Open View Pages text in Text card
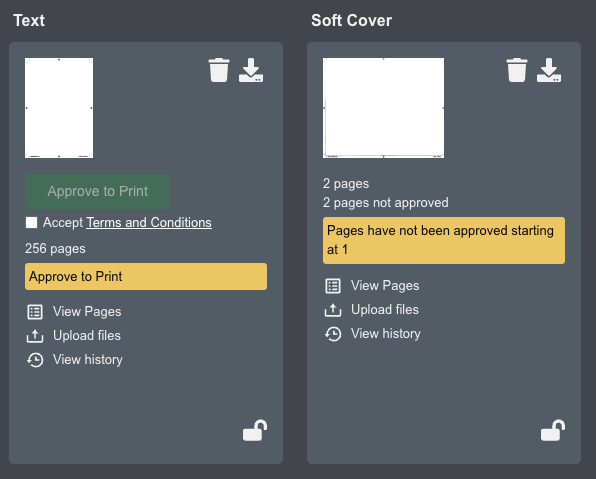The image size is (596, 479). coord(87,312)
